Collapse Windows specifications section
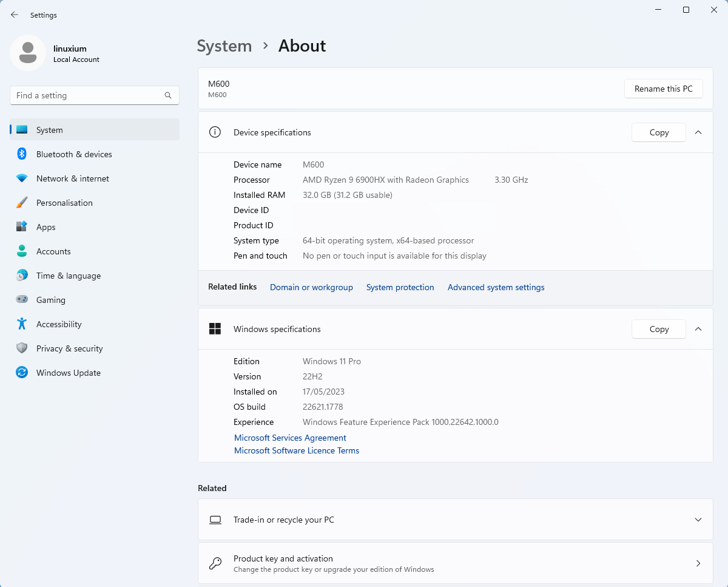The height and width of the screenshot is (587, 728). (x=698, y=329)
